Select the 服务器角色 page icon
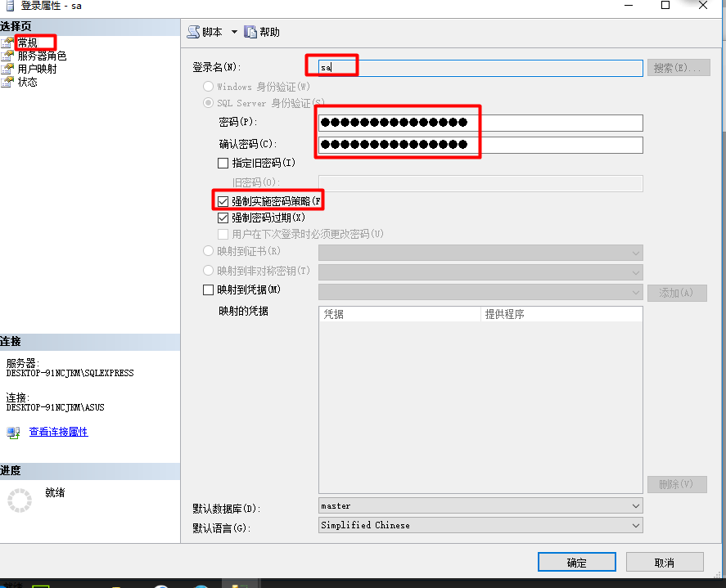 tap(8, 56)
